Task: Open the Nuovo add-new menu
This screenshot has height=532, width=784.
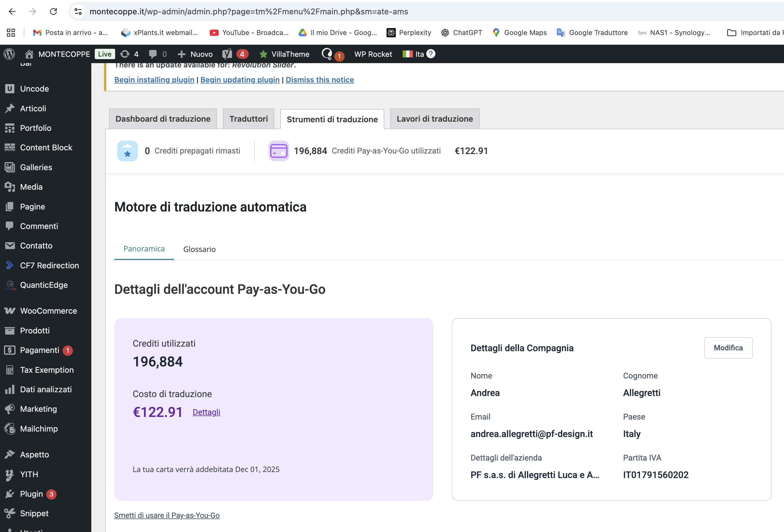Action: (x=195, y=54)
